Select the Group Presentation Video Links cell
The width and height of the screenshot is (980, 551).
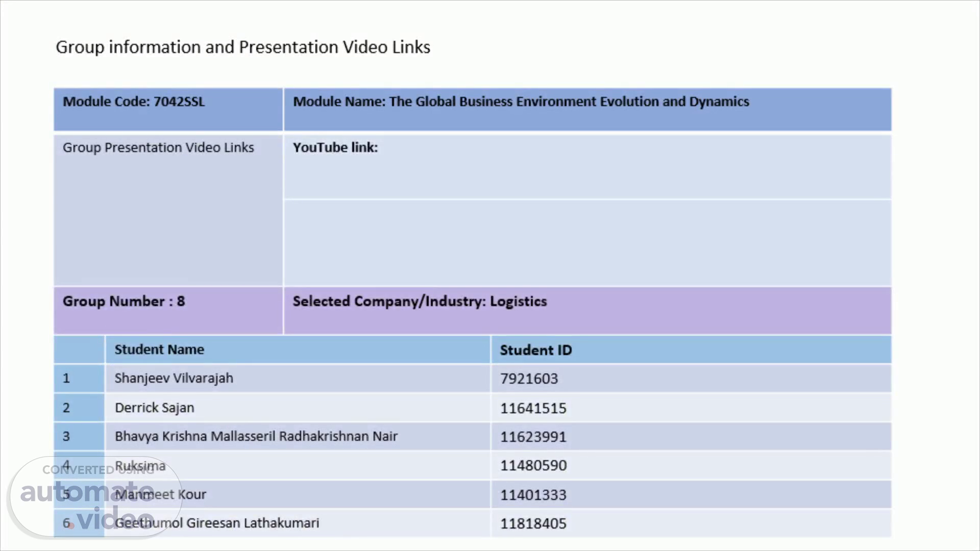158,147
